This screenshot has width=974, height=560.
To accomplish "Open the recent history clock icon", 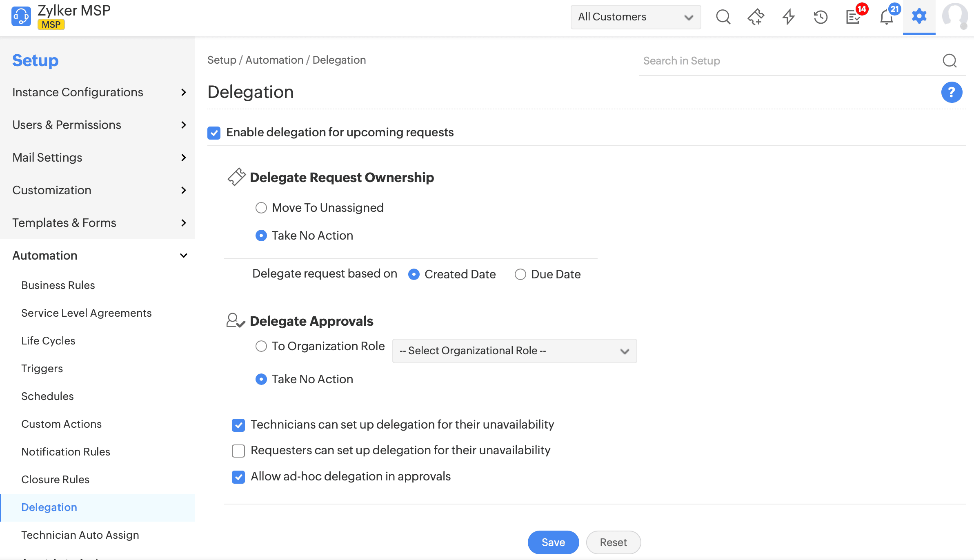I will point(821,17).
